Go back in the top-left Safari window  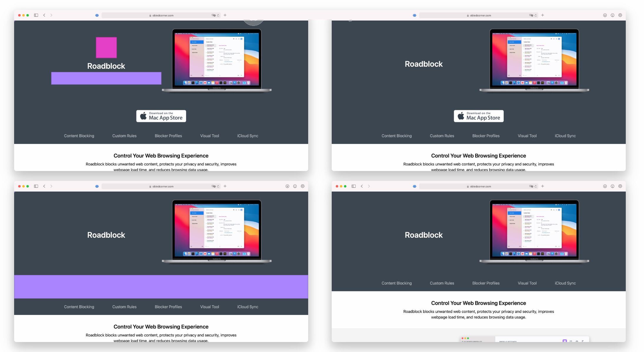(44, 15)
